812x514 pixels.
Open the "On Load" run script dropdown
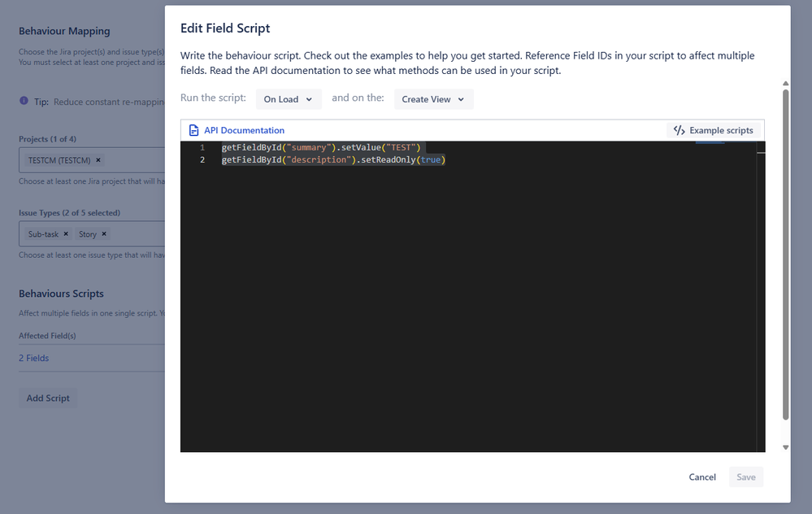tap(289, 98)
